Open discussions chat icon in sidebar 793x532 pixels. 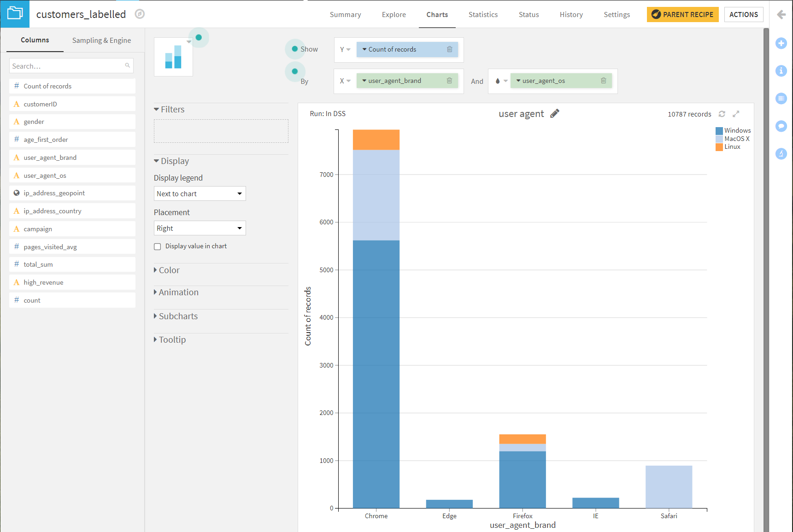point(781,126)
